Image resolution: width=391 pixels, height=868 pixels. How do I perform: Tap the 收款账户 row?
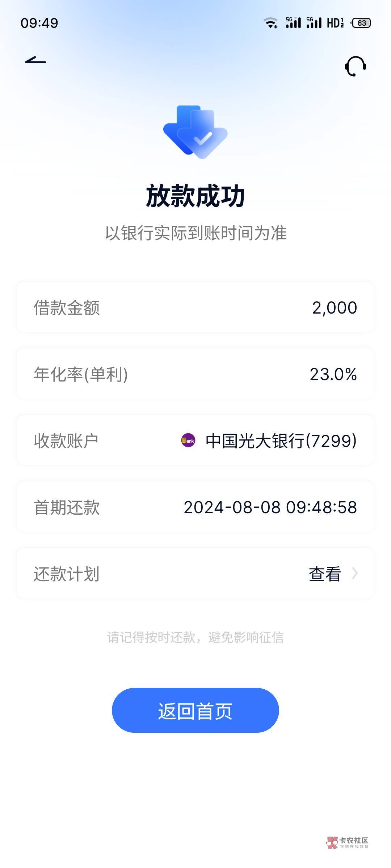click(195, 441)
